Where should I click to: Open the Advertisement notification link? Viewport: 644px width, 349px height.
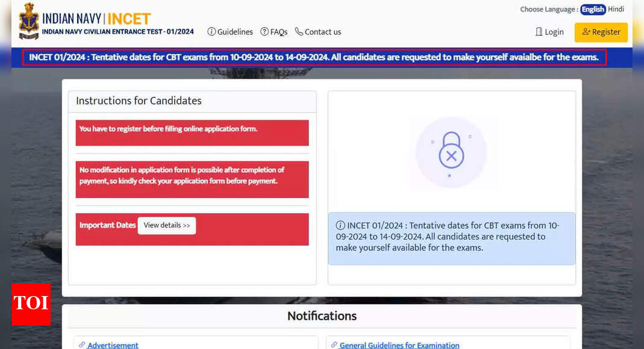[x=113, y=345]
